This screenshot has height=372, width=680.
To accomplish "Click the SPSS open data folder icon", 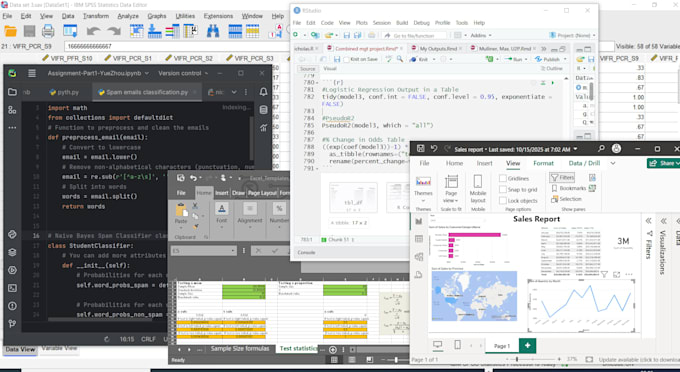I will (10, 31).
